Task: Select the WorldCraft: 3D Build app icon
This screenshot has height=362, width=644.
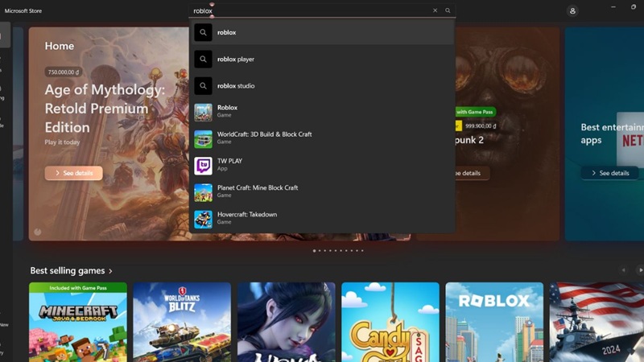Action: point(203,138)
